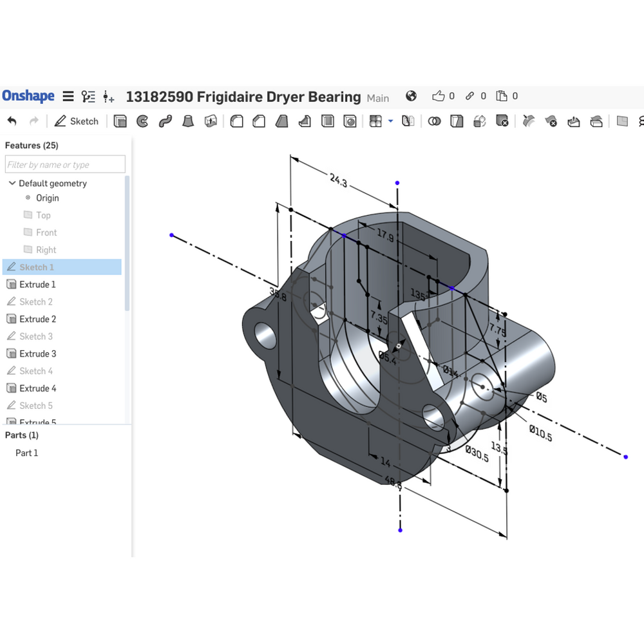Select Sketch 2 feature
Screen dimensions: 644x644
pyautogui.click(x=35, y=301)
